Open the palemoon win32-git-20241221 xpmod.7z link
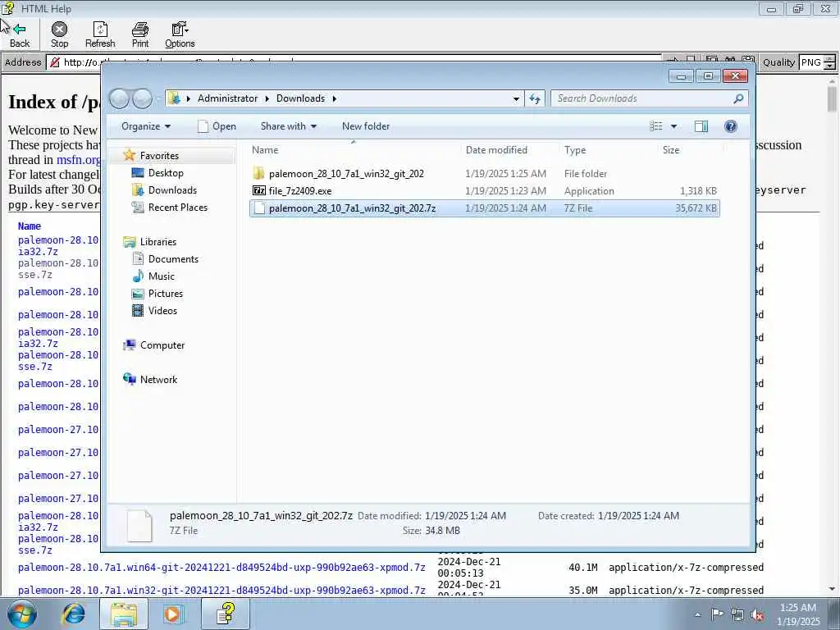This screenshot has width=840, height=630. click(x=221, y=591)
